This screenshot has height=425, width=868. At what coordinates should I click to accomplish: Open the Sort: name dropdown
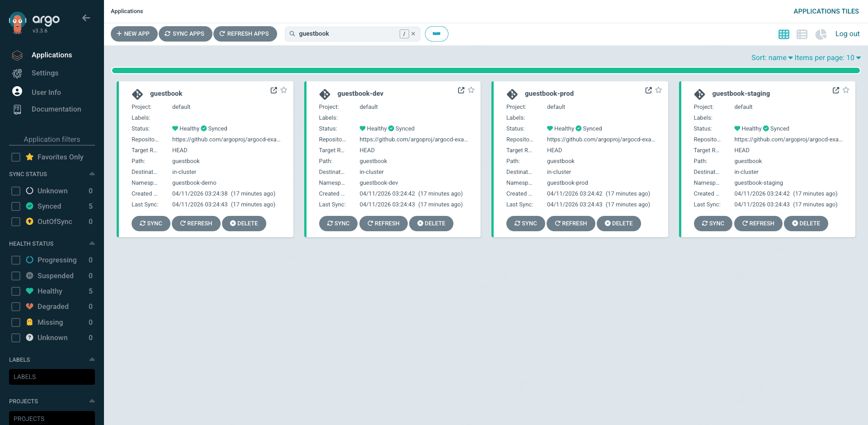pos(772,57)
